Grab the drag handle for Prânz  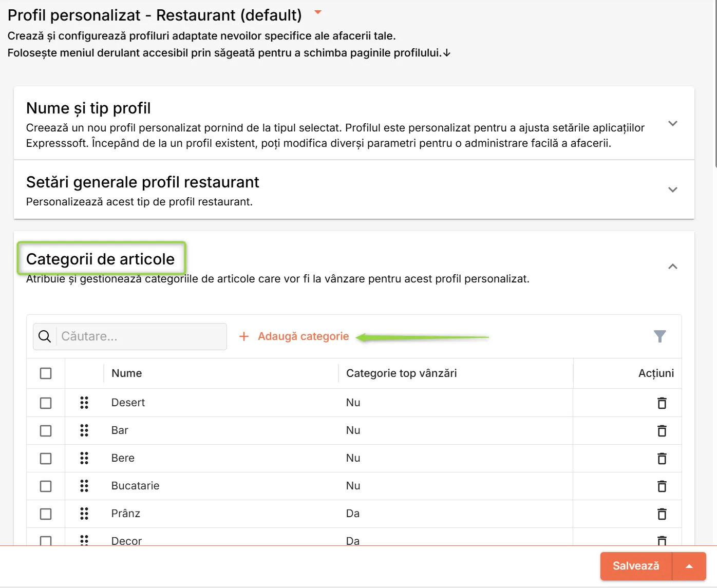[x=84, y=514]
